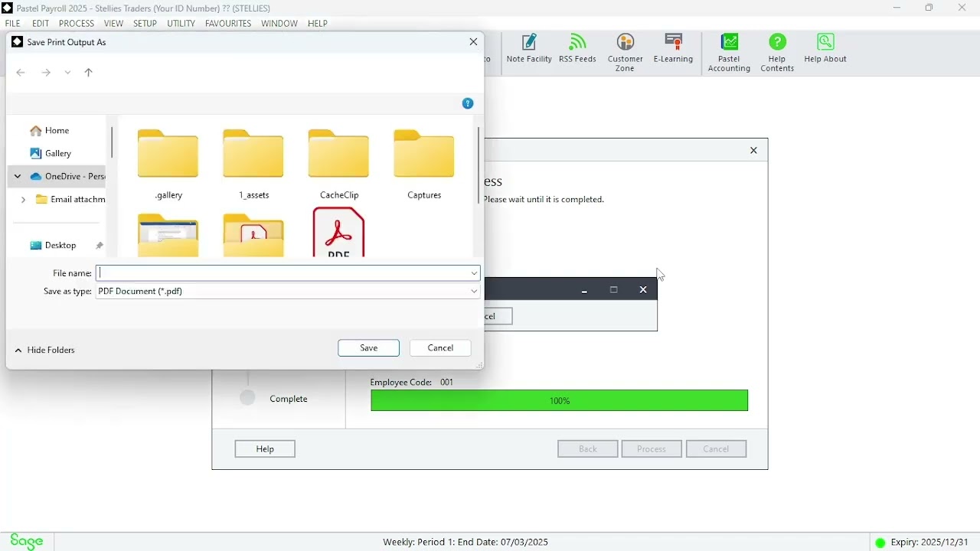Open the VIEW menu
The height and width of the screenshot is (551, 980).
[x=113, y=24]
